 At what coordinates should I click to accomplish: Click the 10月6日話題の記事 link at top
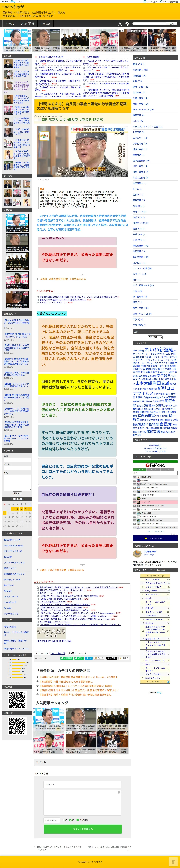[x=169, y=1]
